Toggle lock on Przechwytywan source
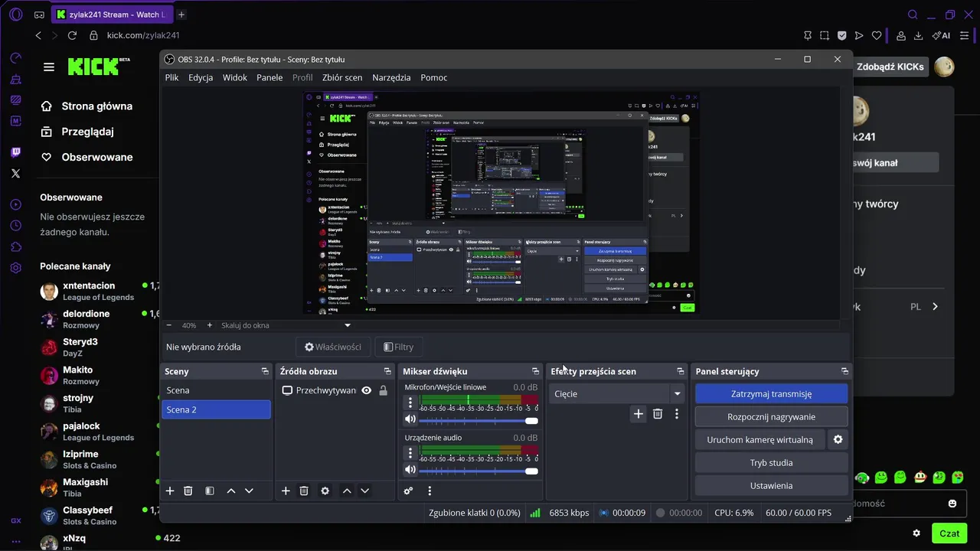Screen dimensions: 980x551 [x=383, y=390]
